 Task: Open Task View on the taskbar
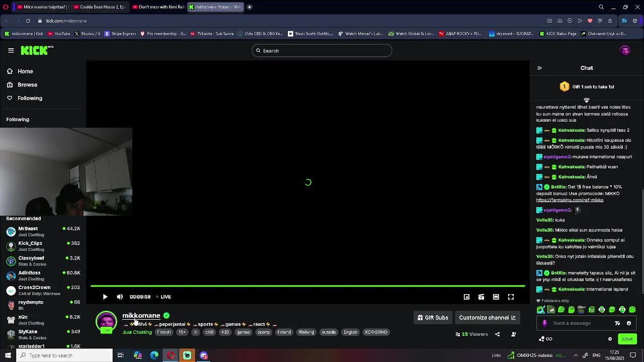click(121, 355)
